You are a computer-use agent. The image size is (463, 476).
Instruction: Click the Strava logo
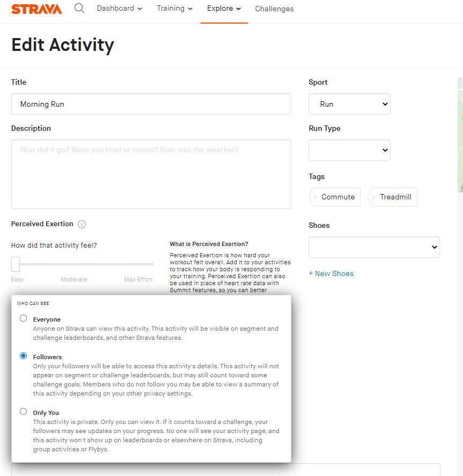coord(36,9)
